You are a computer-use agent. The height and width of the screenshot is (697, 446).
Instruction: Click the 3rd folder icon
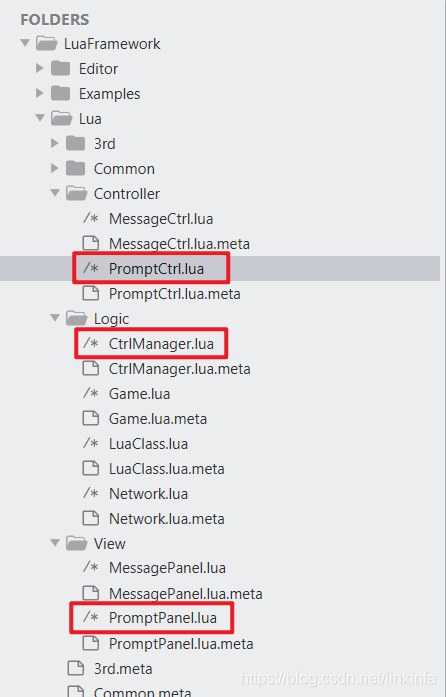click(75, 144)
